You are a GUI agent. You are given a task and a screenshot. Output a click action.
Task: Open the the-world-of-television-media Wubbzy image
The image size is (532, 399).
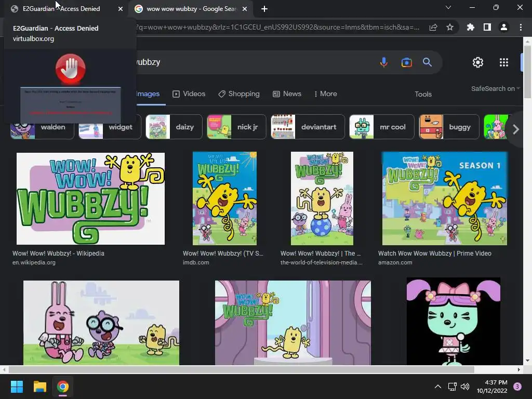coord(322,198)
